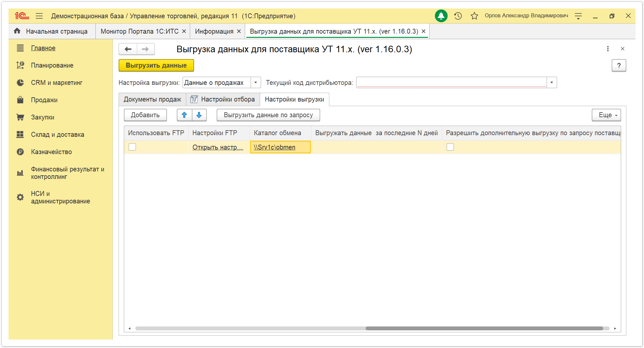The image size is (644, 348).
Task: Open Продажи bag icon
Action: 20,100
